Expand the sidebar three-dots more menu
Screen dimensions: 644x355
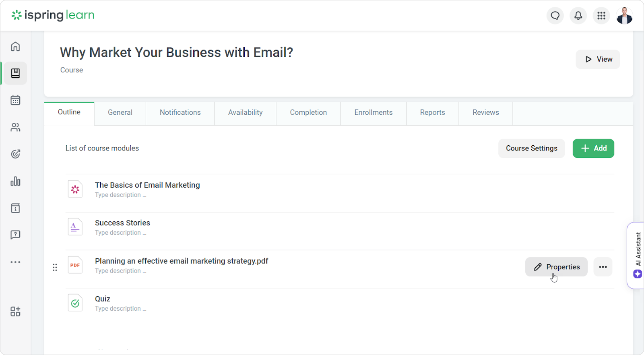tap(15, 262)
